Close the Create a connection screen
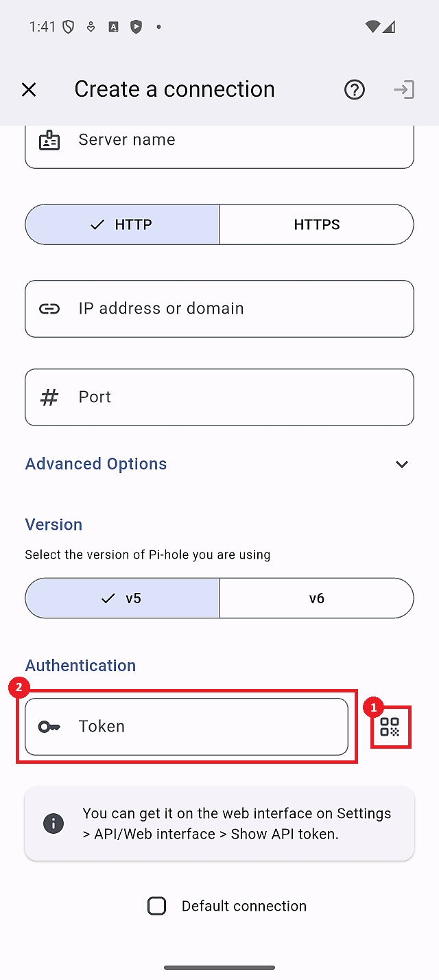This screenshot has height=980, width=439. click(x=29, y=89)
